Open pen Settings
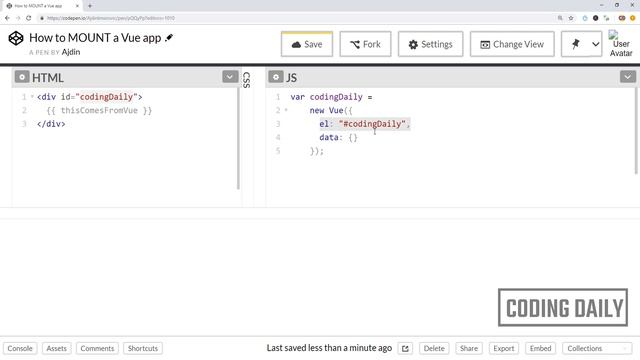Image resolution: width=640 pixels, height=360 pixels. point(431,44)
